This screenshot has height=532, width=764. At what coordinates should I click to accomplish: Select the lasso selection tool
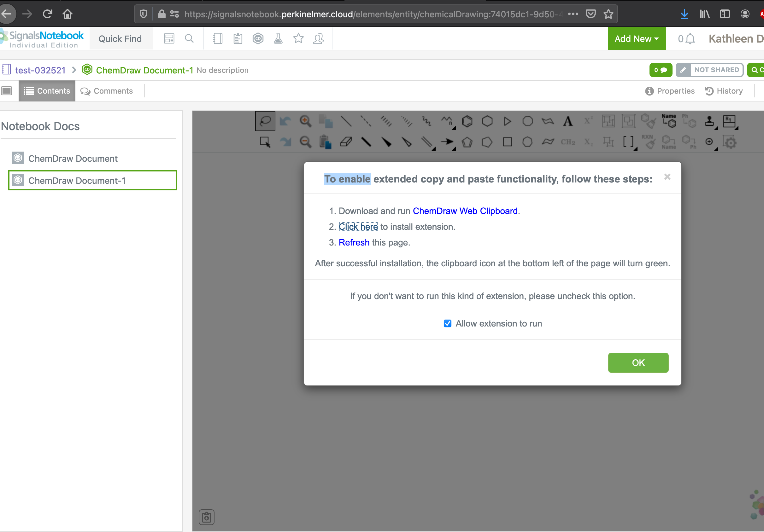[265, 121]
